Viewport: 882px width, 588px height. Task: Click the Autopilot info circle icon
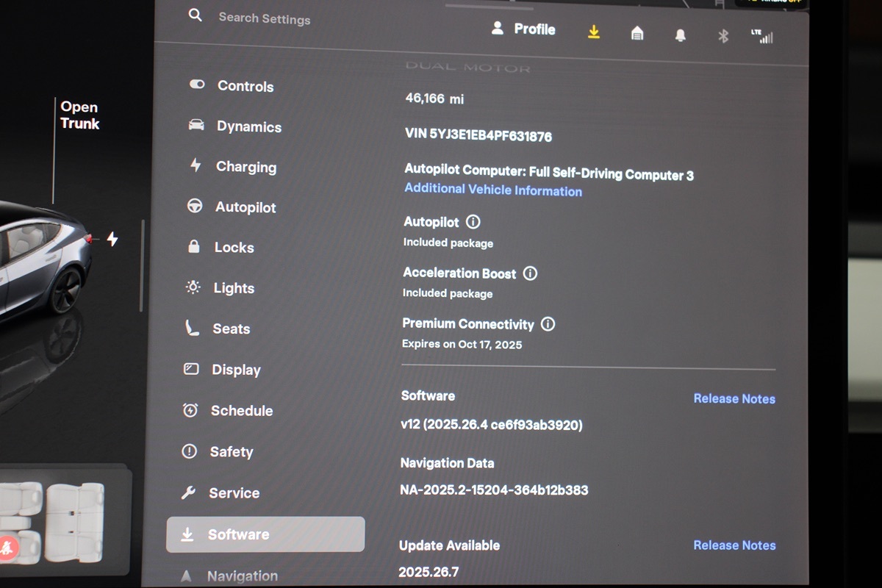[473, 222]
